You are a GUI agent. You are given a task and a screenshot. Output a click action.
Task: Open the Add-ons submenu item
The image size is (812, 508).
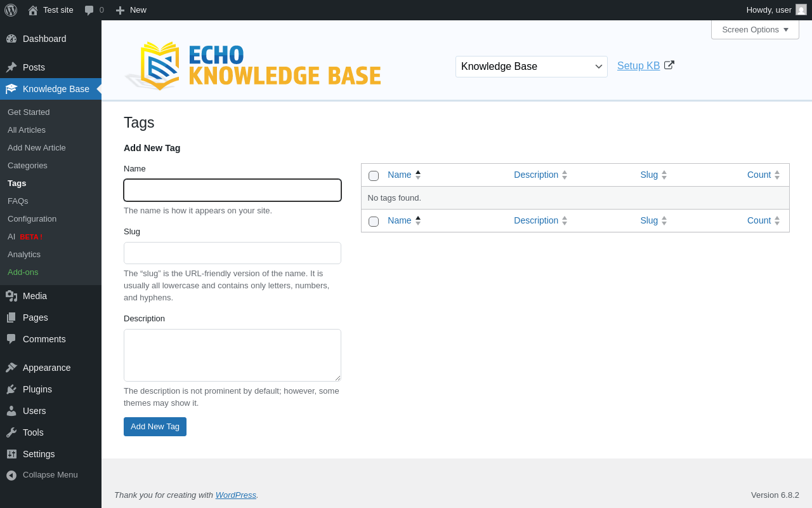23,272
